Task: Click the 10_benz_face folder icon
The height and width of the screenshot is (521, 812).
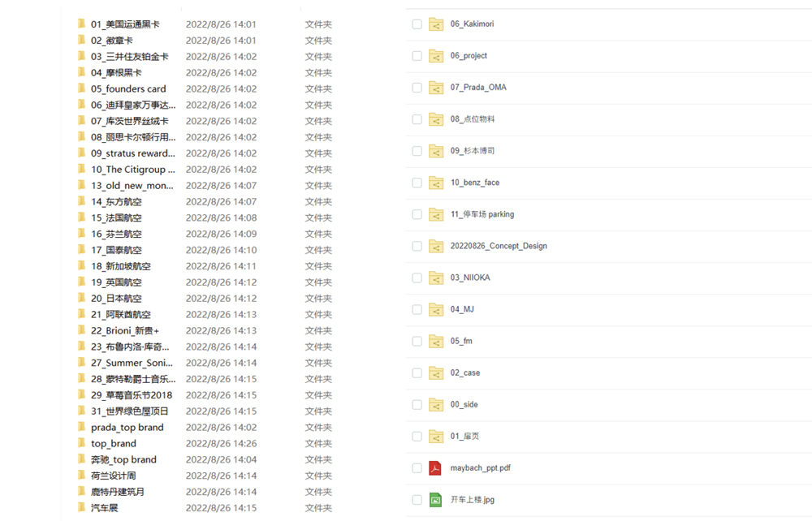Action: pyautogui.click(x=436, y=183)
